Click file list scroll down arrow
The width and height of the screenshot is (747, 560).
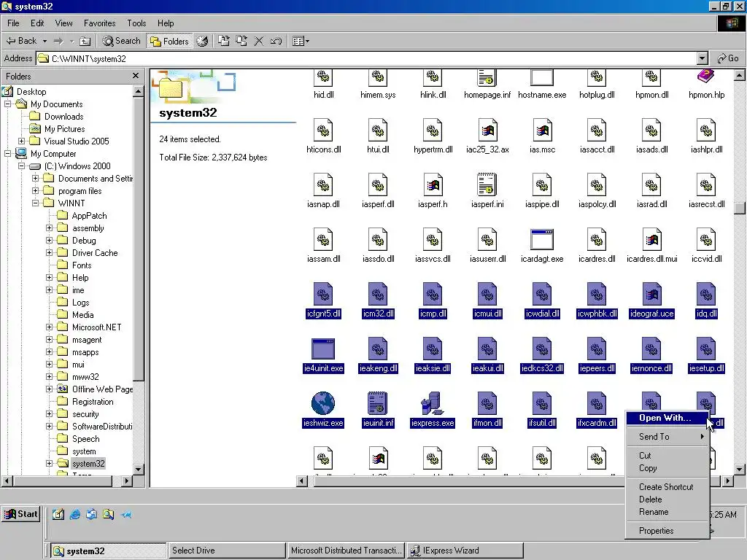point(740,470)
